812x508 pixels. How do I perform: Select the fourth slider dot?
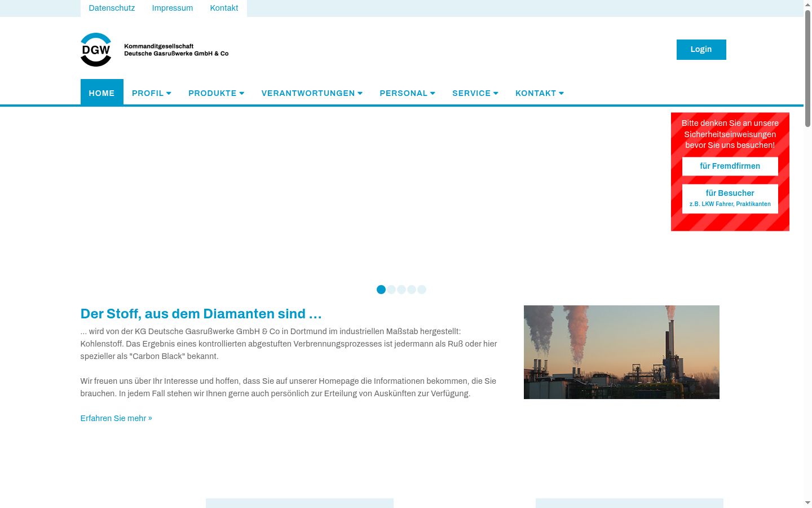pos(412,290)
